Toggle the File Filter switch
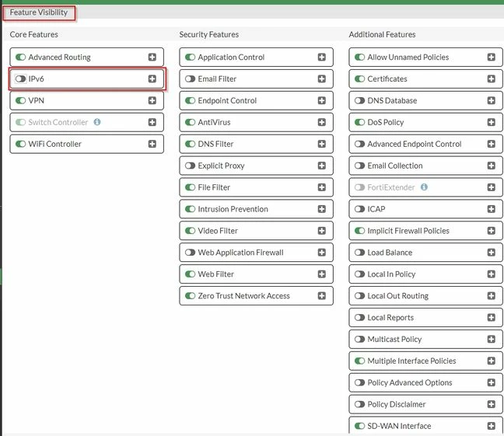This screenshot has width=504, height=436. [x=190, y=187]
